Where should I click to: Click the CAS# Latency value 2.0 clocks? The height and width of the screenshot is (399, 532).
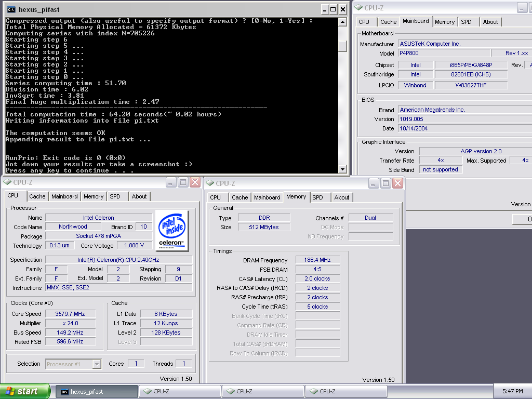[x=317, y=278]
